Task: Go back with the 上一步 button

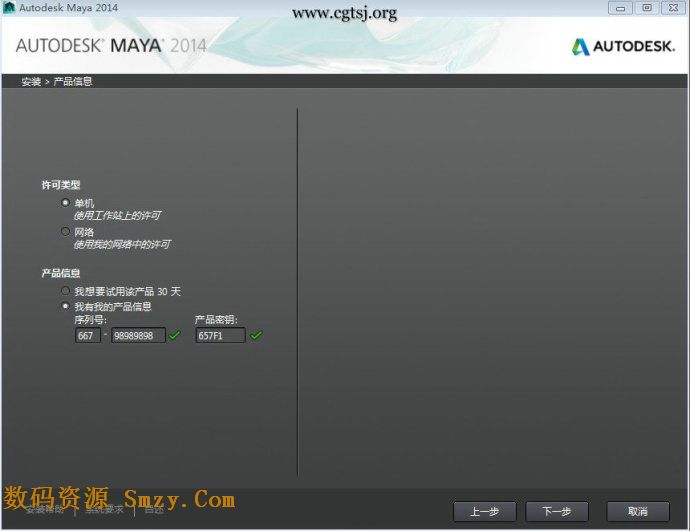Action: click(x=484, y=512)
